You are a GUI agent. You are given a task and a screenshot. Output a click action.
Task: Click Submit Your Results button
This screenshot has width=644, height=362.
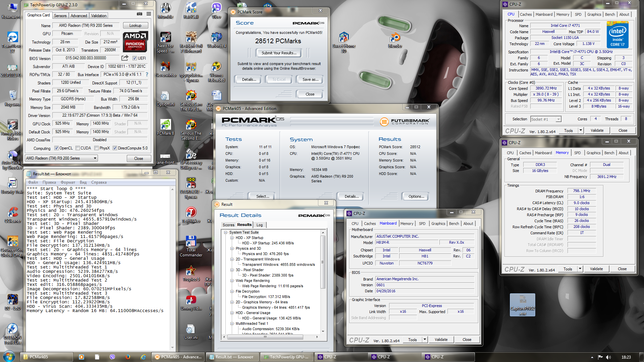[279, 53]
